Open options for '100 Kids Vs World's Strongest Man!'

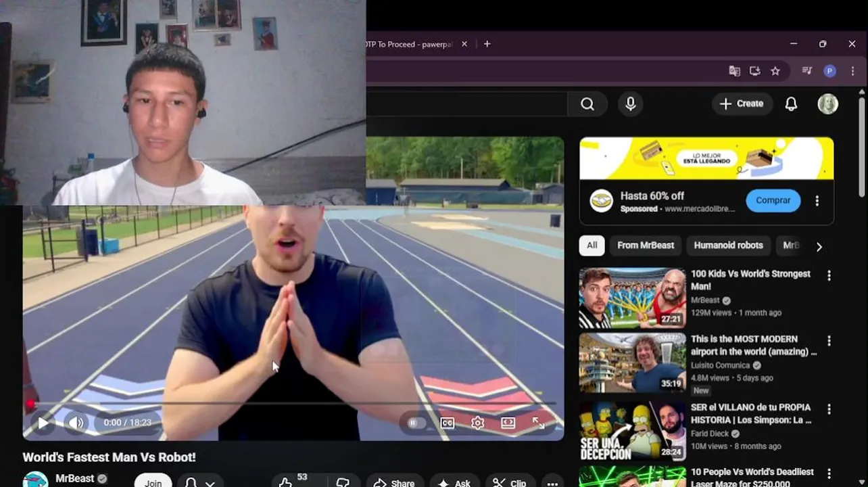829,275
